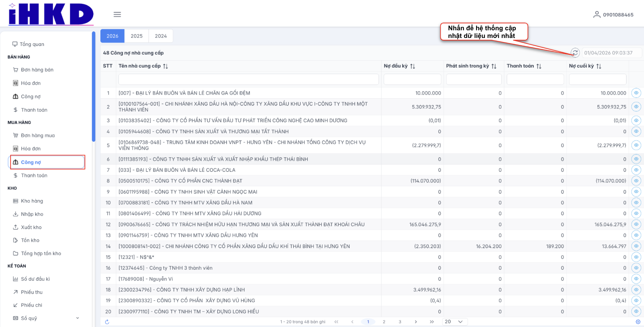Open the page size dropdown showing 20

pos(454,322)
